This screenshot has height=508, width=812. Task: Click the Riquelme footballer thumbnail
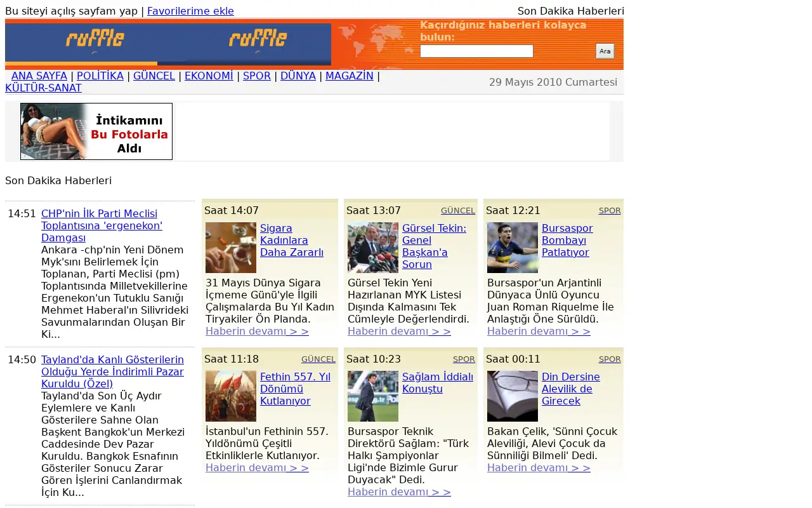(x=513, y=248)
